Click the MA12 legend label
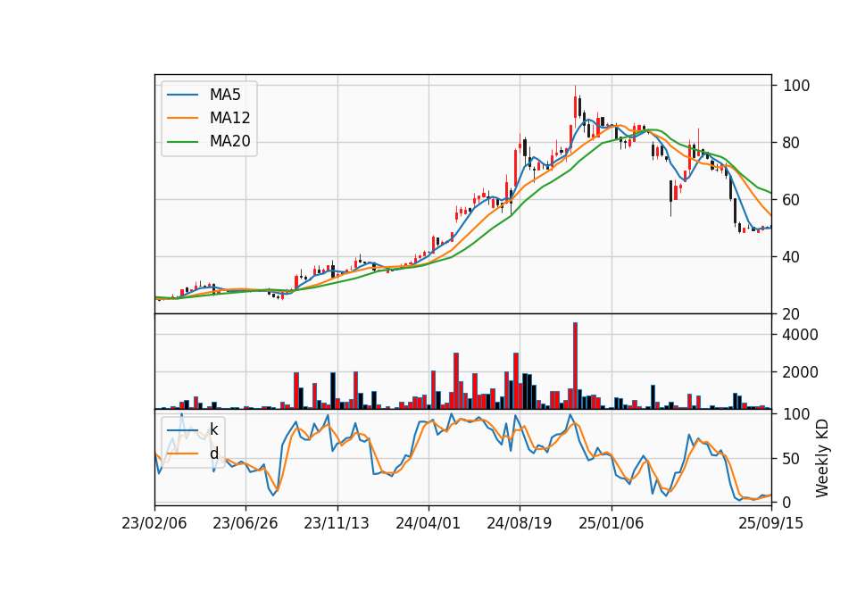This screenshot has width=857, height=616. [229, 118]
